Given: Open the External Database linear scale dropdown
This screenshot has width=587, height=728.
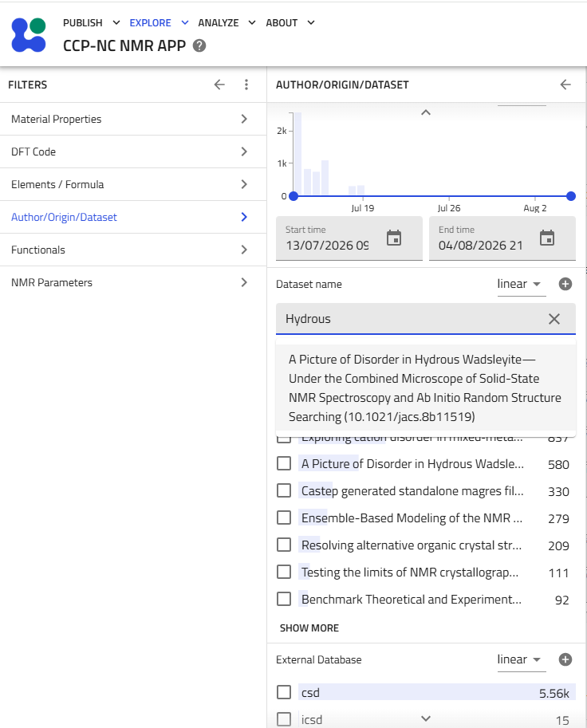Looking at the screenshot, I should (x=521, y=659).
